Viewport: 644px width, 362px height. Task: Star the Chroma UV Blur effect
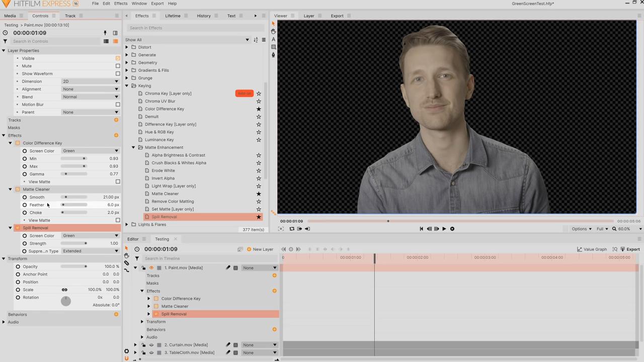(259, 101)
